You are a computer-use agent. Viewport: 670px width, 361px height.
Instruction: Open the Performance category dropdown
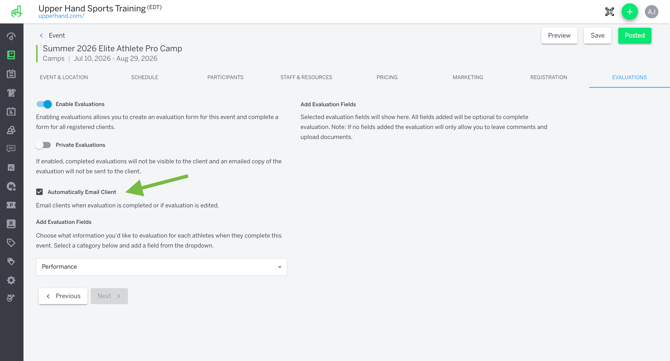click(x=162, y=267)
